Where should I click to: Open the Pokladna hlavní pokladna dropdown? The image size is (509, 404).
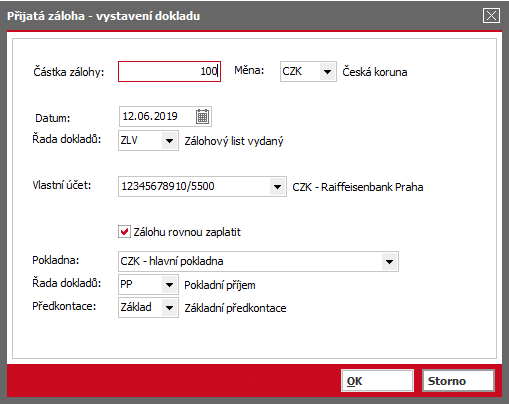click(x=389, y=262)
